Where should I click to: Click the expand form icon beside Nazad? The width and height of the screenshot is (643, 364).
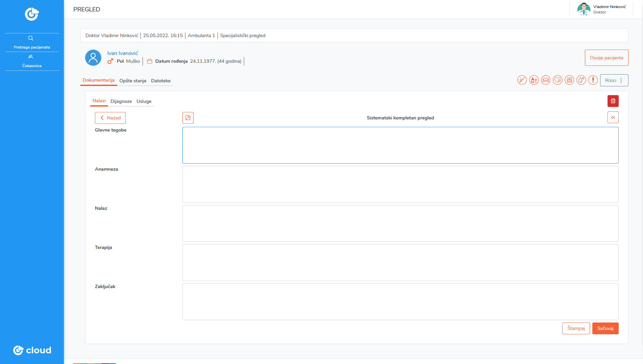188,118
